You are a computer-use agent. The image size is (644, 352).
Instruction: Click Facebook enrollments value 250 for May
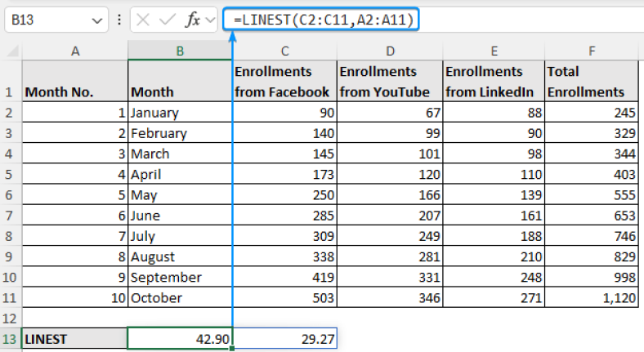(x=284, y=195)
